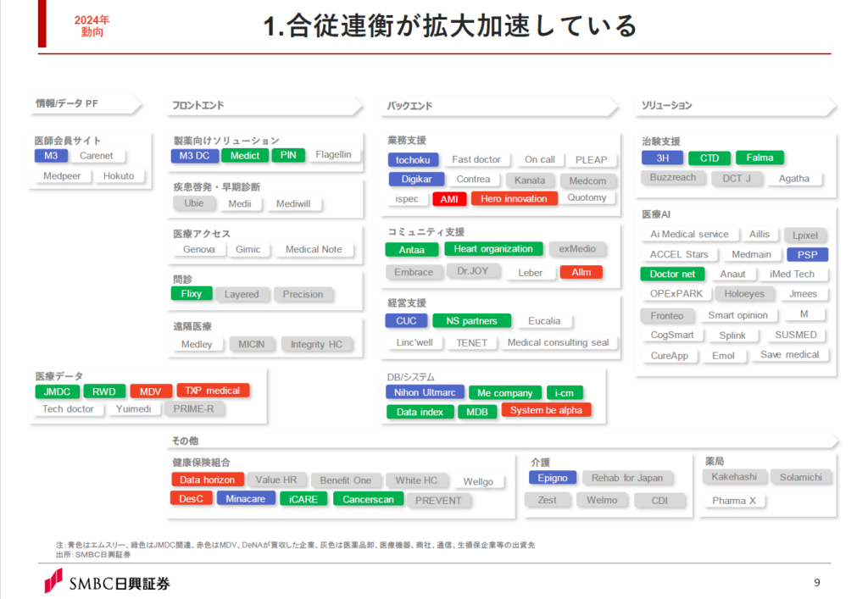The width and height of the screenshot is (868, 599).
Task: Click the green CTD chip
Action: [709, 158]
